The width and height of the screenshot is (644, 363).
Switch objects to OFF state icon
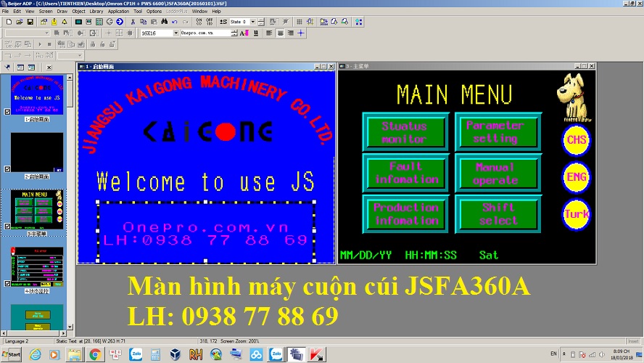tap(209, 22)
